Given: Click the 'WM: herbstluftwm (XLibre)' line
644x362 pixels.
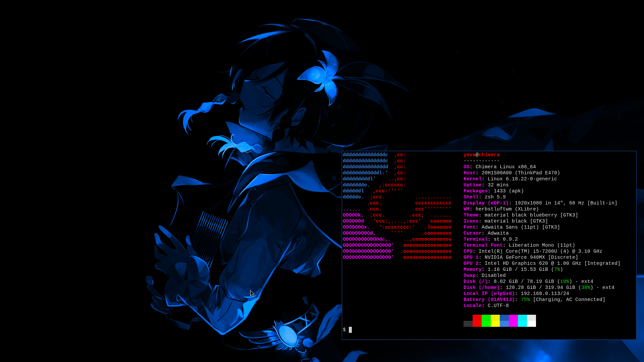Looking at the screenshot, I should (x=501, y=209).
